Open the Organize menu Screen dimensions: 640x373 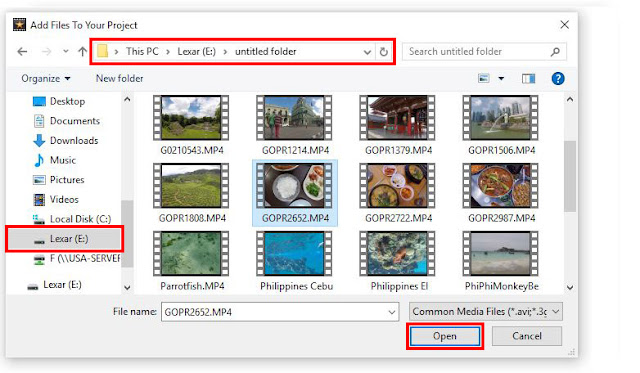(46, 78)
